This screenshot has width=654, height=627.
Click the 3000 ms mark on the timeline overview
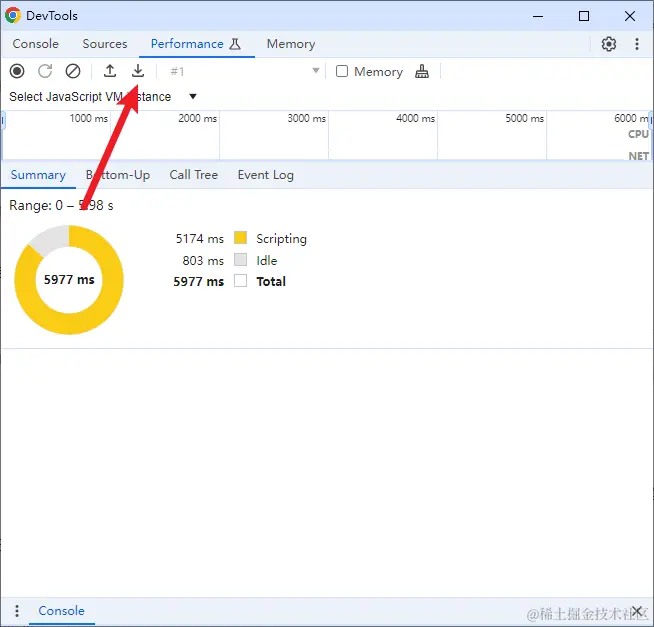[x=307, y=118]
